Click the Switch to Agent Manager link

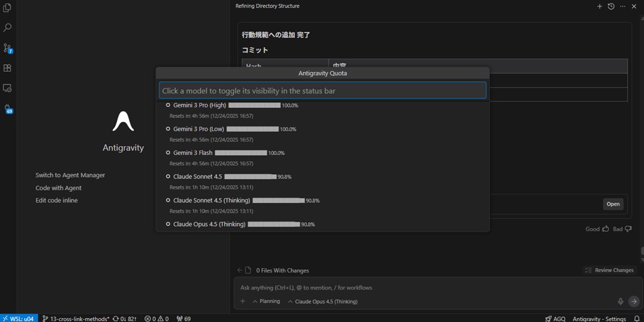coord(70,175)
